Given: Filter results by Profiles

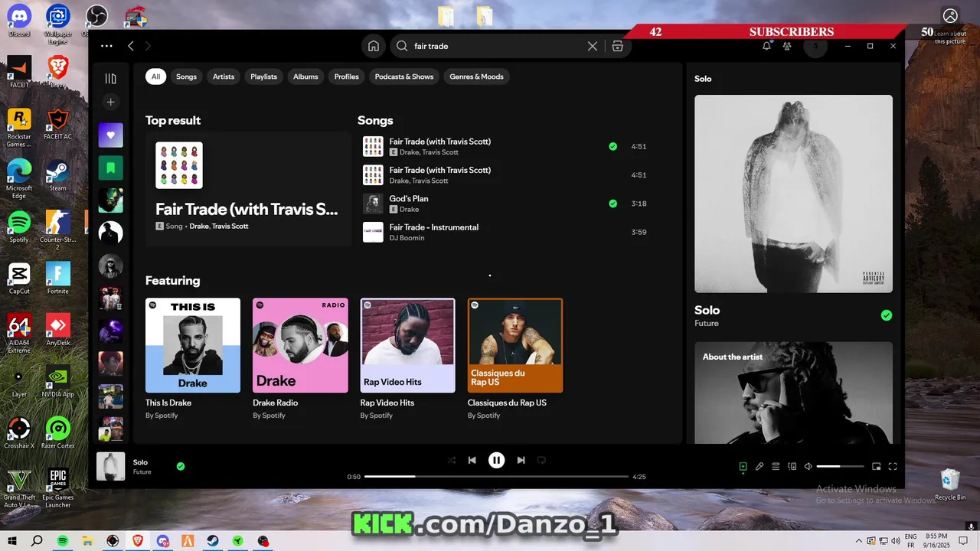Looking at the screenshot, I should (x=346, y=77).
